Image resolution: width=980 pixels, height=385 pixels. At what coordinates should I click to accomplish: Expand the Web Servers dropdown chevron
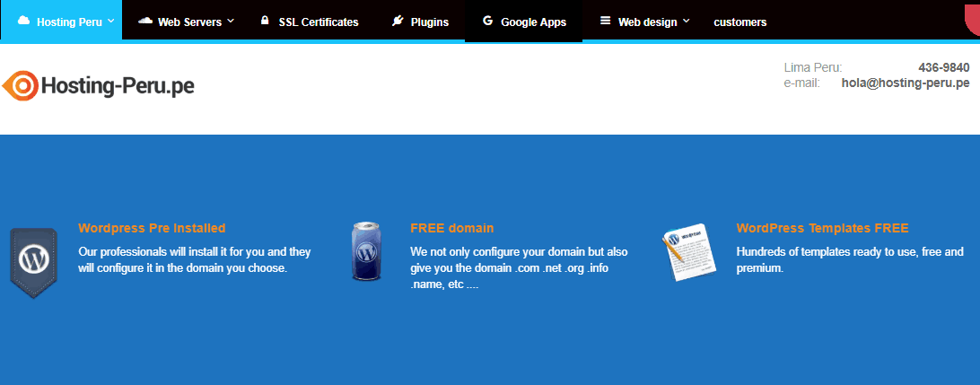click(230, 21)
